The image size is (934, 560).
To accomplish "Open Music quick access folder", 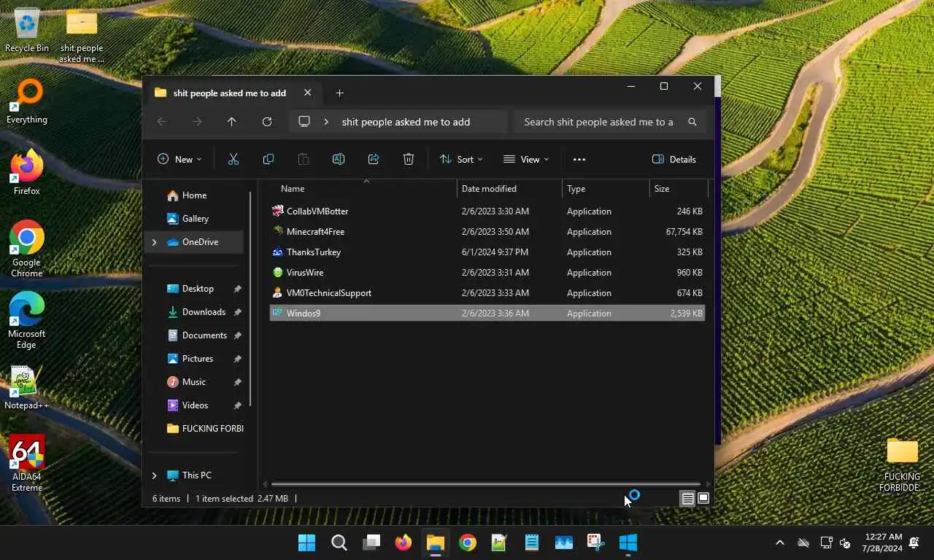I will [x=194, y=382].
